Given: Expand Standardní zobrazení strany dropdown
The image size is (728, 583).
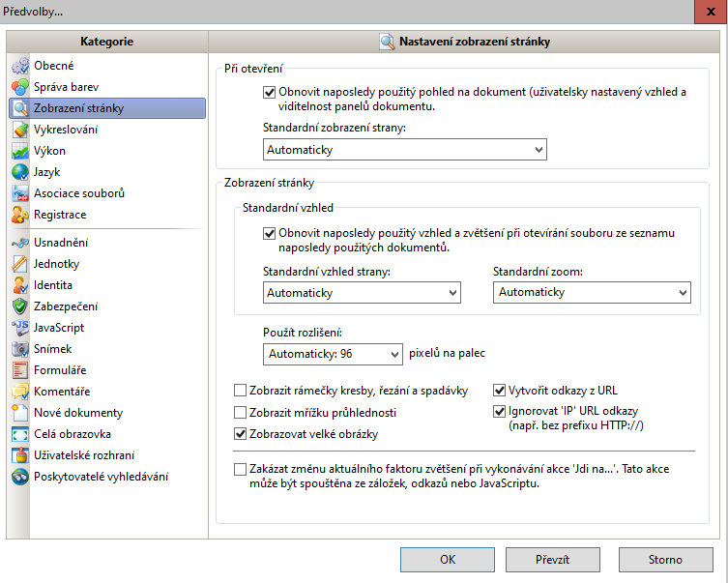Looking at the screenshot, I should point(404,150).
